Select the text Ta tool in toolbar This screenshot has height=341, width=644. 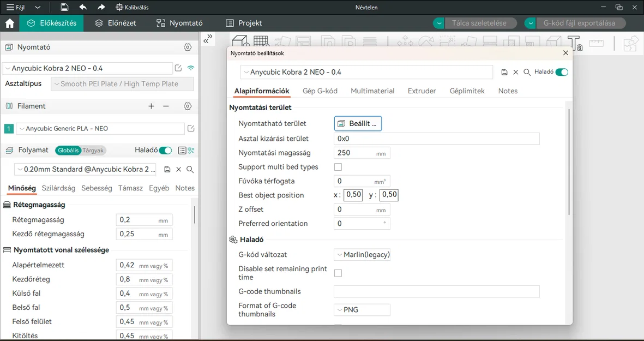[575, 43]
